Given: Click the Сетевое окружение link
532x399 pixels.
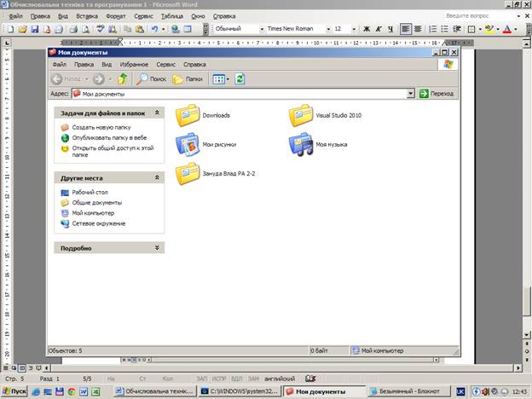Looking at the screenshot, I should 98,223.
